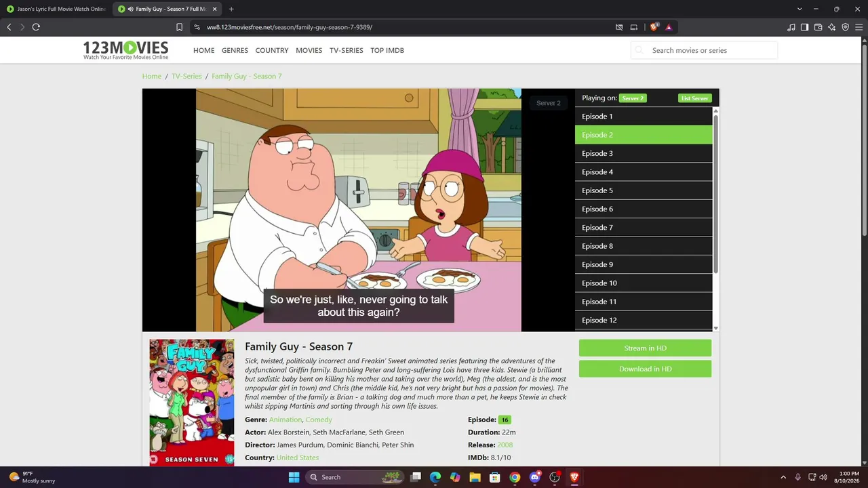Toggle the browser sidebar panel
Image resolution: width=868 pixels, height=488 pixels.
click(804, 27)
